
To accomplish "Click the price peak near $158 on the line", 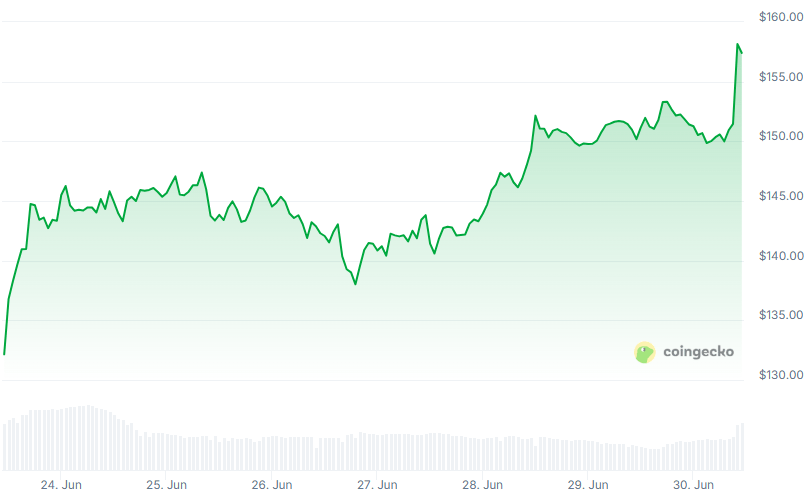I will tap(737, 45).
